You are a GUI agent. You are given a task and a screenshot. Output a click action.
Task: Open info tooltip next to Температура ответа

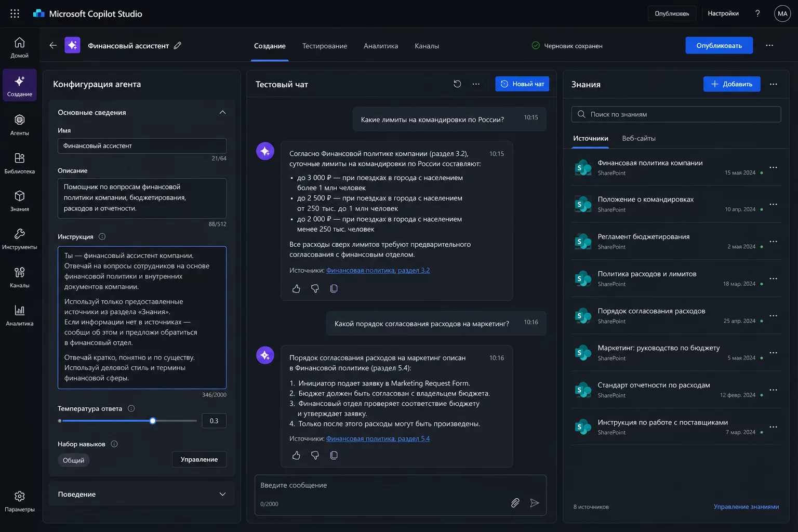point(131,408)
